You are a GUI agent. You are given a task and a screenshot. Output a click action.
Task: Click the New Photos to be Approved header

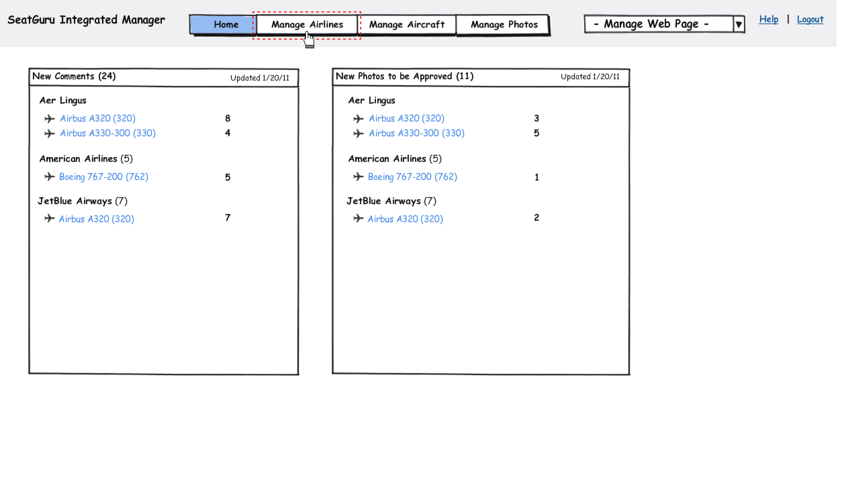tap(404, 77)
